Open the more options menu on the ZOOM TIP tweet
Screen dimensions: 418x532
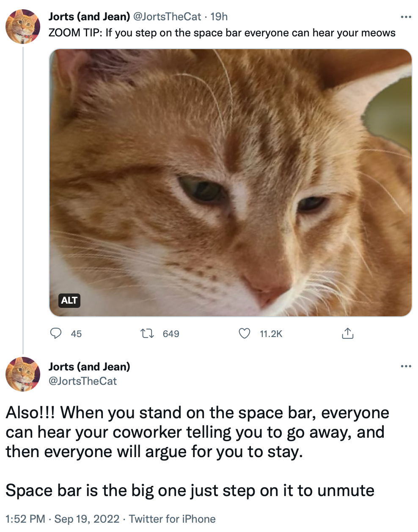[406, 17]
